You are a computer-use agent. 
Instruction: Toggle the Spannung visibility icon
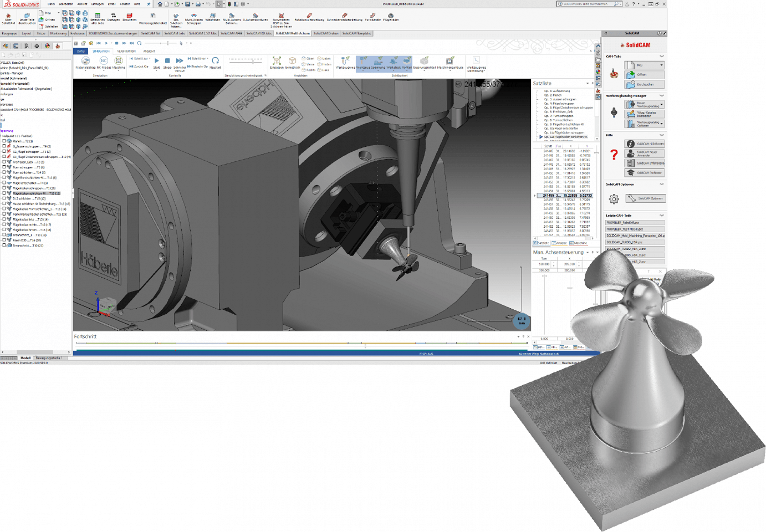click(378, 60)
